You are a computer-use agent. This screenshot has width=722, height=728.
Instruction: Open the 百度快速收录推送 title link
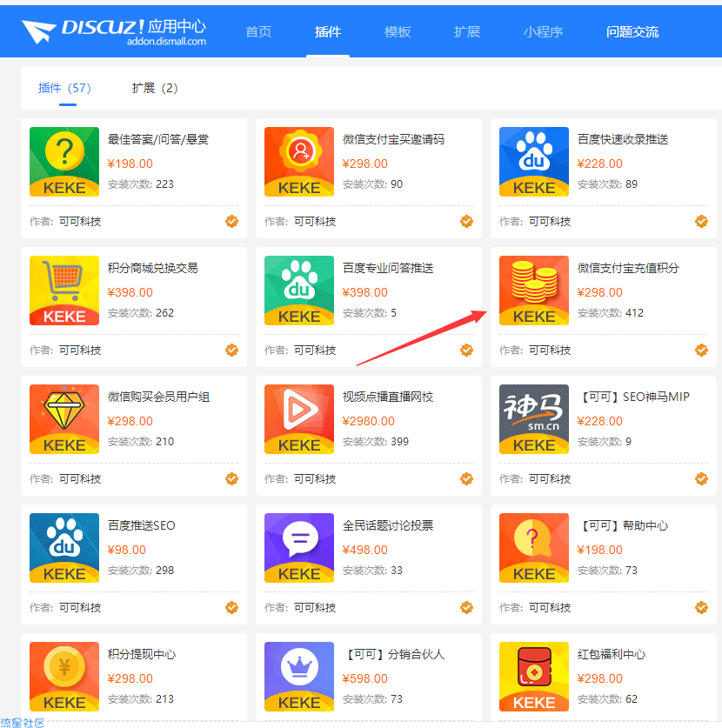(623, 139)
